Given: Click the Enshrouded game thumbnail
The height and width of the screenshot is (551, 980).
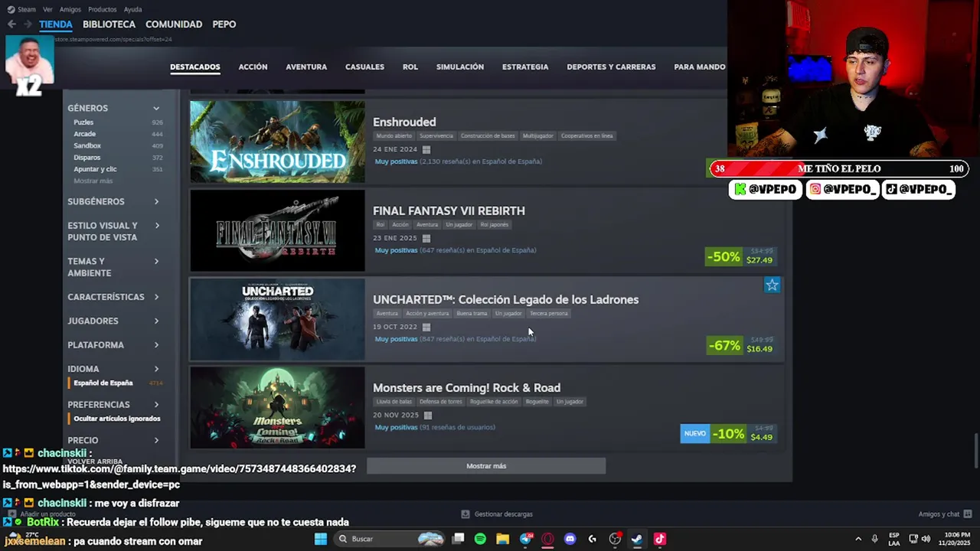Looking at the screenshot, I should click(277, 142).
